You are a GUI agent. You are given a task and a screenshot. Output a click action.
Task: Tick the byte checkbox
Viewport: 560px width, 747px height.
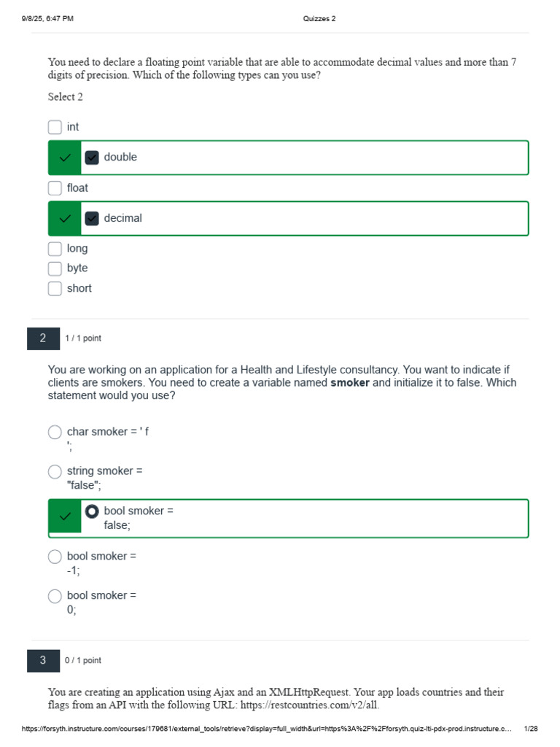tap(55, 268)
